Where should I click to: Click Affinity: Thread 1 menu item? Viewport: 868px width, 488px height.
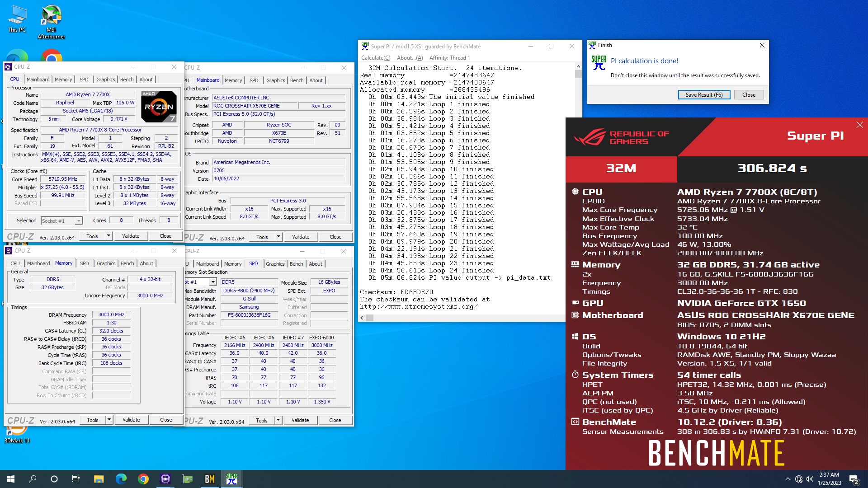(x=449, y=58)
